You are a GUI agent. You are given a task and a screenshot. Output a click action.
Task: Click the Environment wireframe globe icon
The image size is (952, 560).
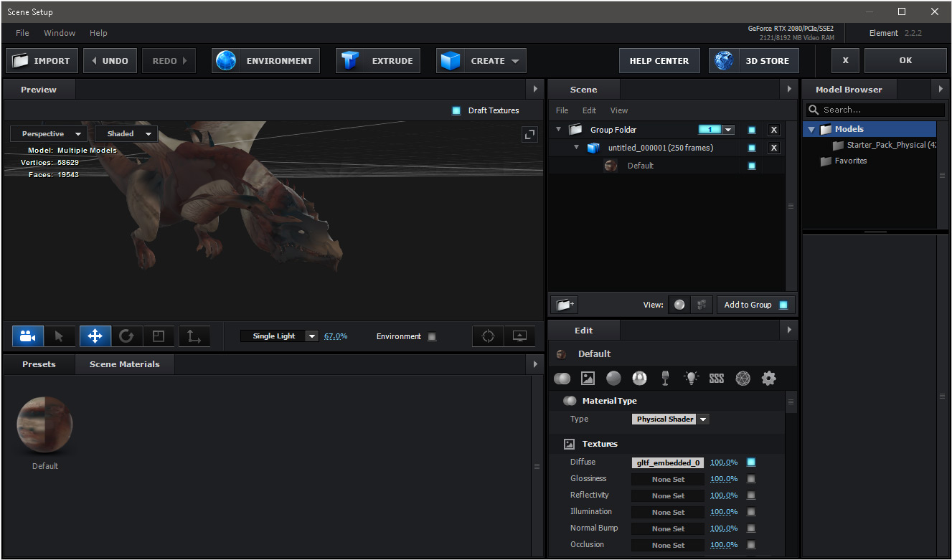click(x=743, y=378)
